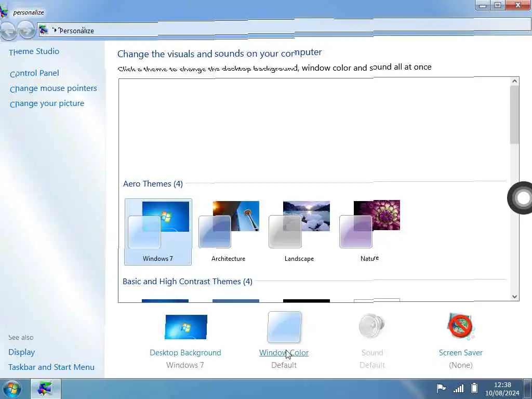Image resolution: width=532 pixels, height=399 pixels.
Task: Click the 'Default' text under Window Color
Action: (284, 365)
